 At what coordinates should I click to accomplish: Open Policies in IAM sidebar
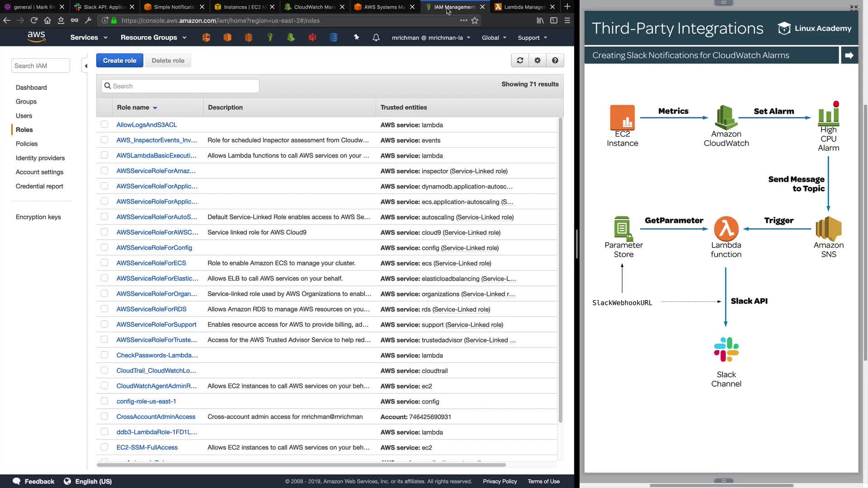click(27, 144)
